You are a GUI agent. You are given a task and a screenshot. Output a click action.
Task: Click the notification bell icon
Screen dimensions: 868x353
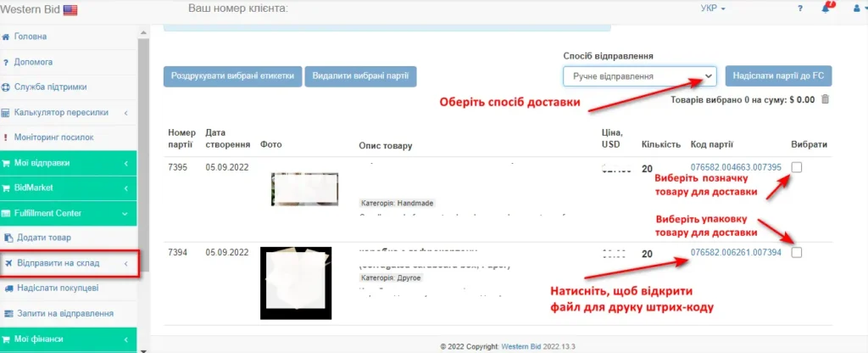pos(826,8)
